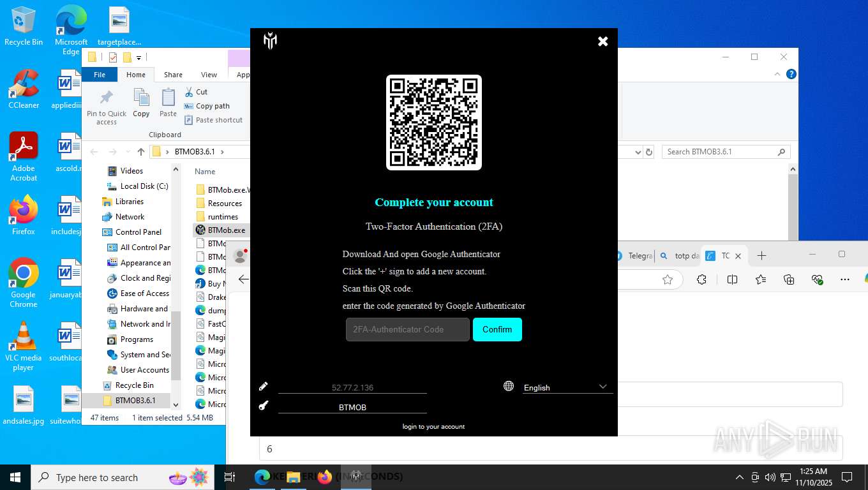Open Explorer recent locations dropdown
This screenshot has height=490, width=868.
tap(128, 152)
